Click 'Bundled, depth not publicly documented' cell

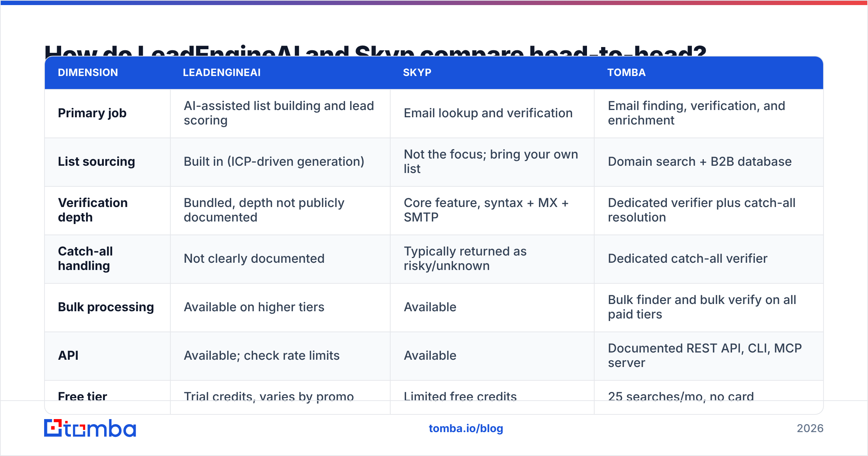[264, 210]
